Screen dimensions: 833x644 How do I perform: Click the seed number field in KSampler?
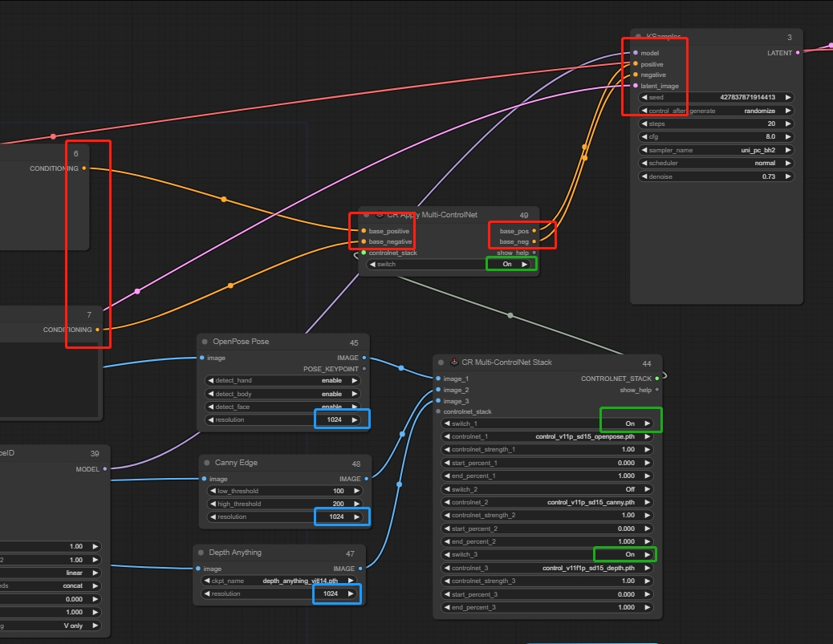click(716, 97)
